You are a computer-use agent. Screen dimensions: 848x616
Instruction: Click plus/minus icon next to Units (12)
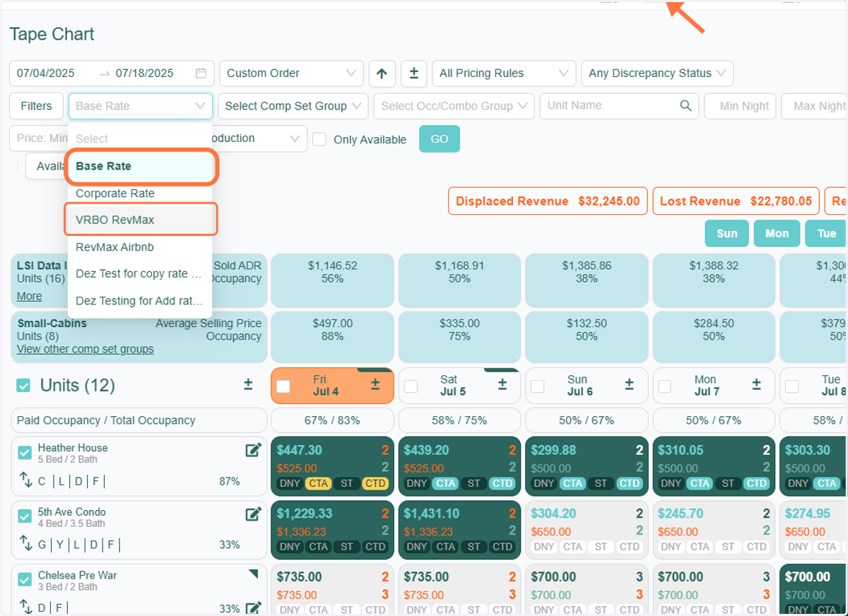pyautogui.click(x=248, y=384)
